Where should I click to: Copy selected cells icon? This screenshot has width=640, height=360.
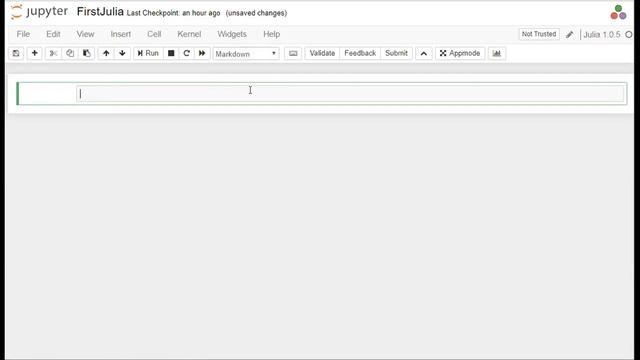pos(70,53)
